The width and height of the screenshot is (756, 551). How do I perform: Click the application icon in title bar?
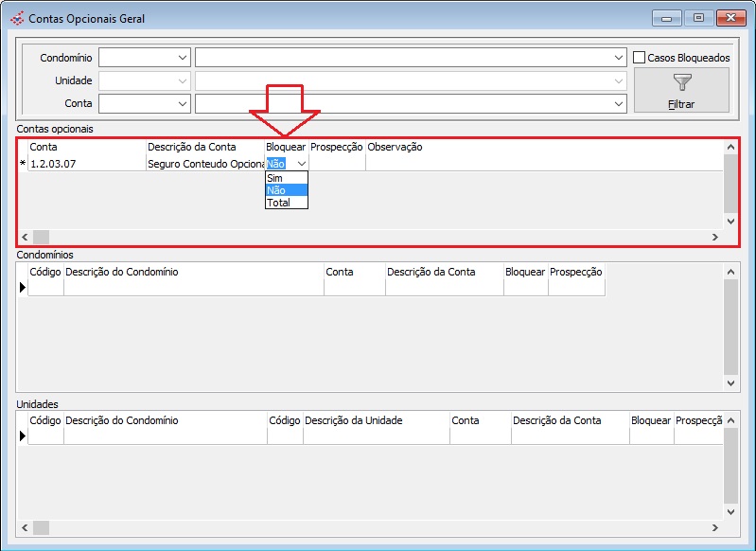pyautogui.click(x=17, y=18)
